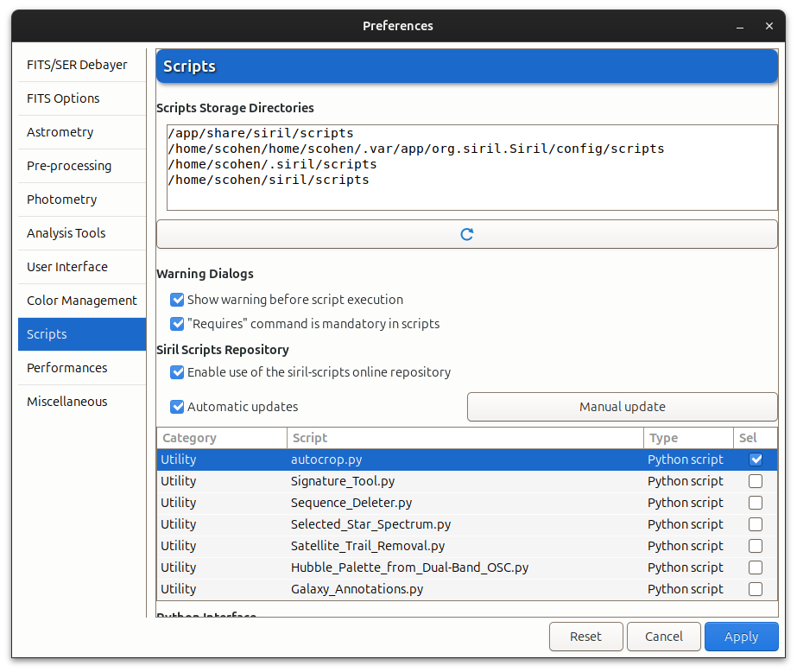Reset the preferences to defaults
This screenshot has width=797, height=672.
[x=585, y=637]
